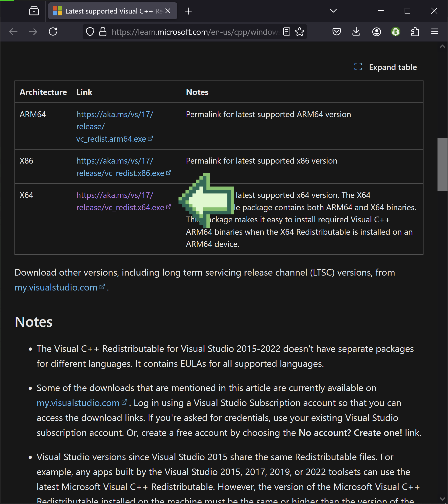448x504 pixels.
Task: Open the green extension toolbar icon
Action: pyautogui.click(x=396, y=31)
